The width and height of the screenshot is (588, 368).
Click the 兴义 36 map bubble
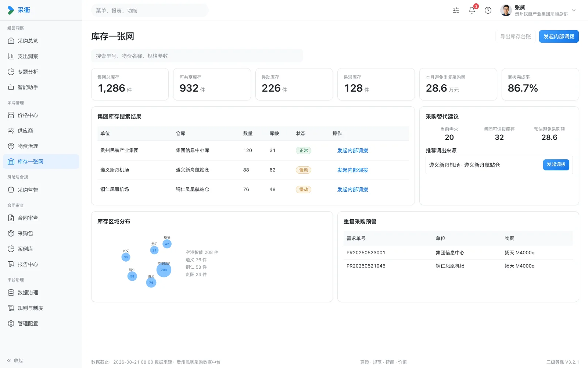(126, 257)
